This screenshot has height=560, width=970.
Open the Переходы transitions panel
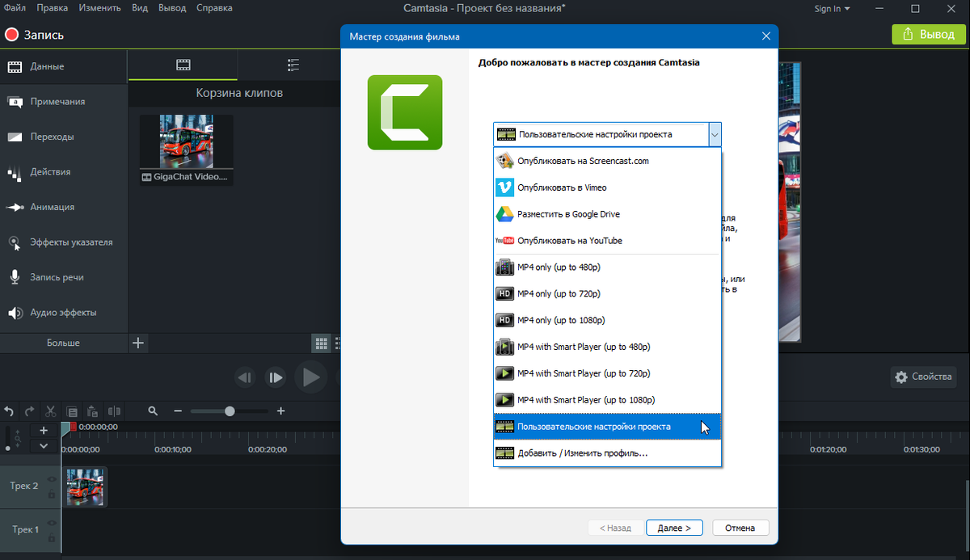48,137
